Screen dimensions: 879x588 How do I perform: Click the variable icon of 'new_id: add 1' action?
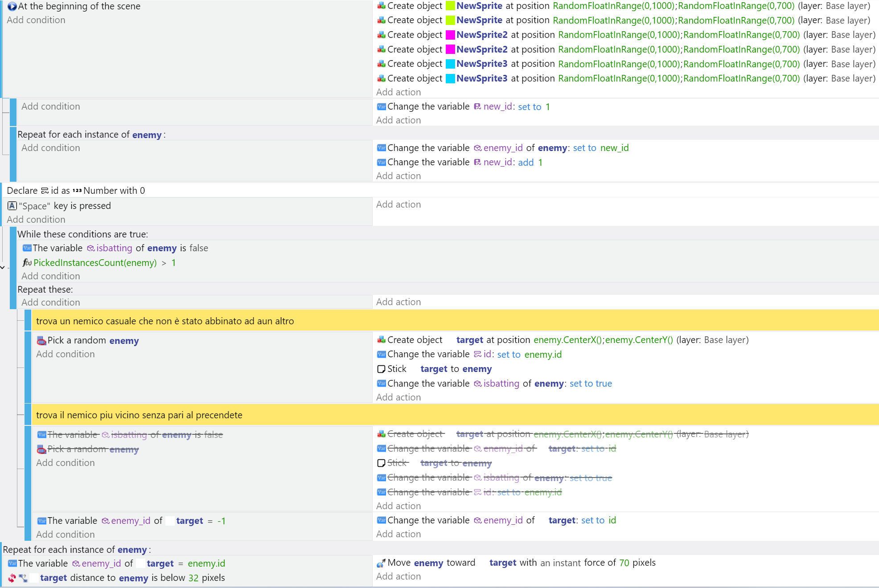click(x=382, y=162)
